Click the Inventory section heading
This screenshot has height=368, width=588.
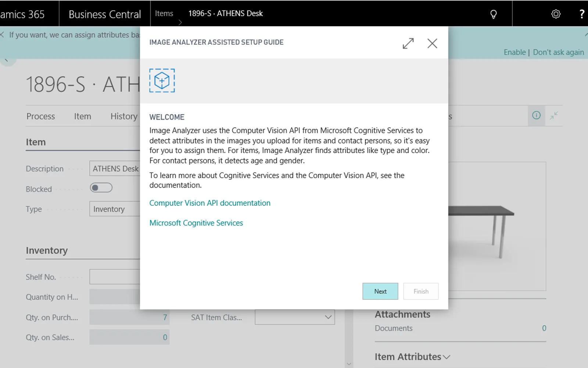[x=47, y=251]
